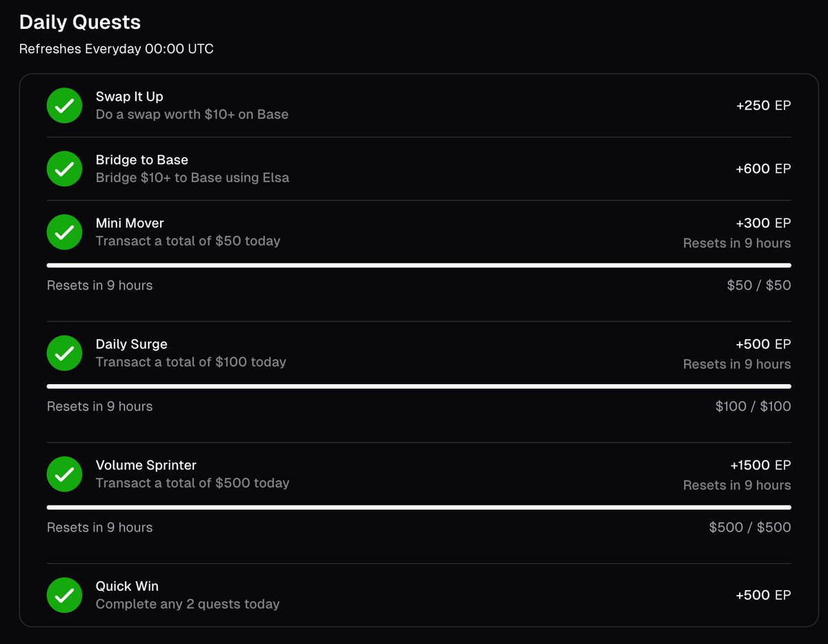Open the Quick Win quest title
The width and height of the screenshot is (828, 644).
point(127,586)
